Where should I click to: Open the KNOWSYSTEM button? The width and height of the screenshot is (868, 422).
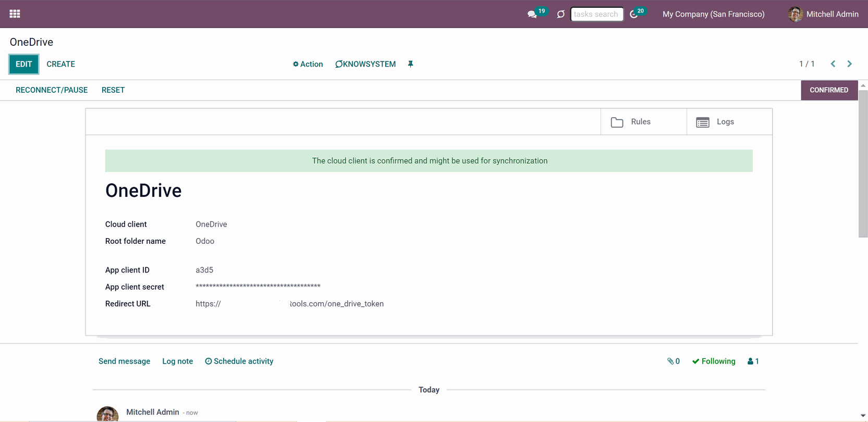(x=365, y=64)
